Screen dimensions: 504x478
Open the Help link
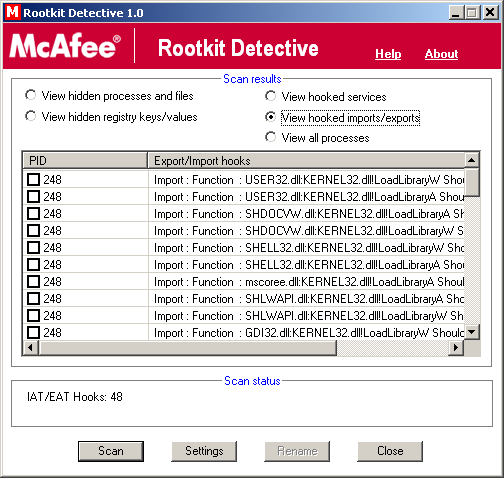pos(388,54)
